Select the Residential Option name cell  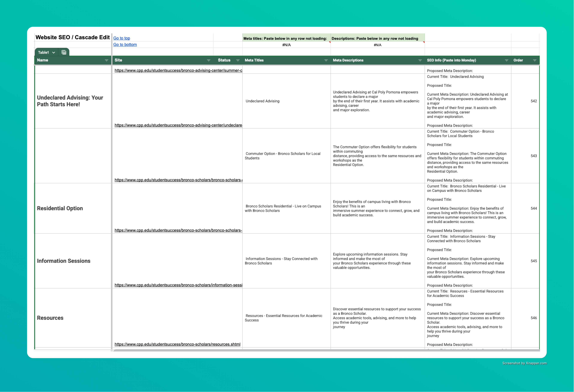(73, 208)
